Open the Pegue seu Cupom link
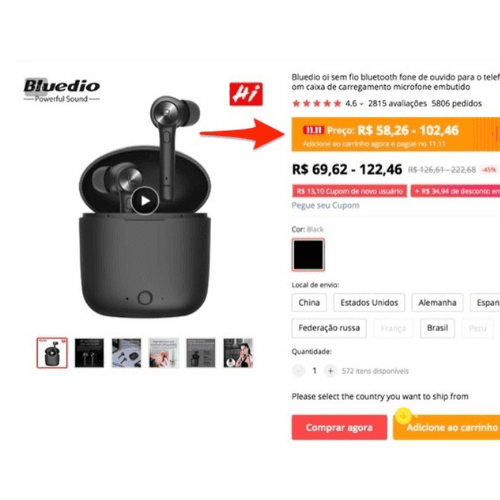Viewport: 500px width, 500px height. [x=325, y=205]
